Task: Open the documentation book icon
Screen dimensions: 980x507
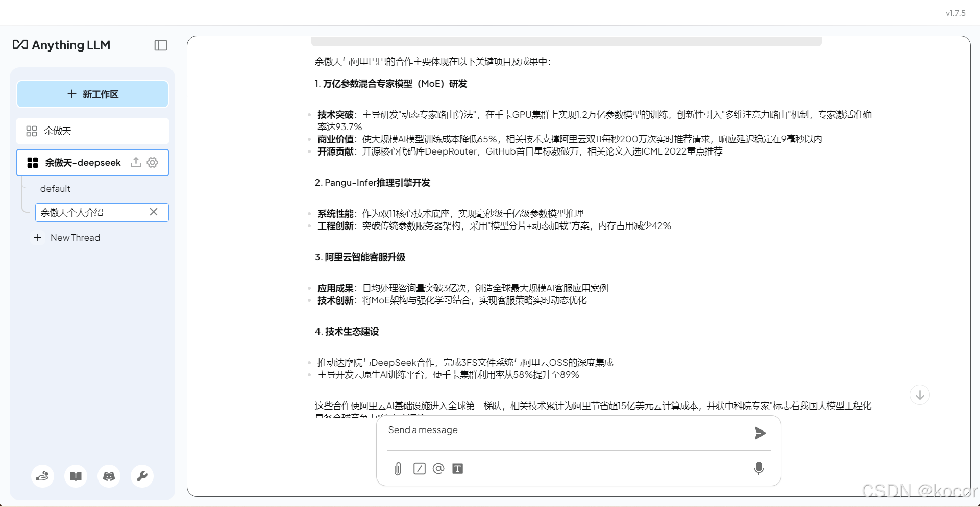Action: pos(76,476)
